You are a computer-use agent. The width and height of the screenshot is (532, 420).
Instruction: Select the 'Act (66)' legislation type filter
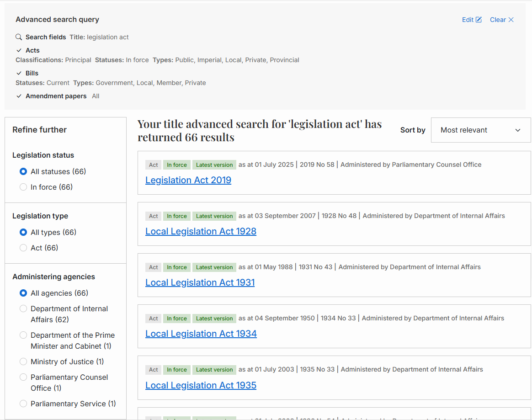(23, 248)
